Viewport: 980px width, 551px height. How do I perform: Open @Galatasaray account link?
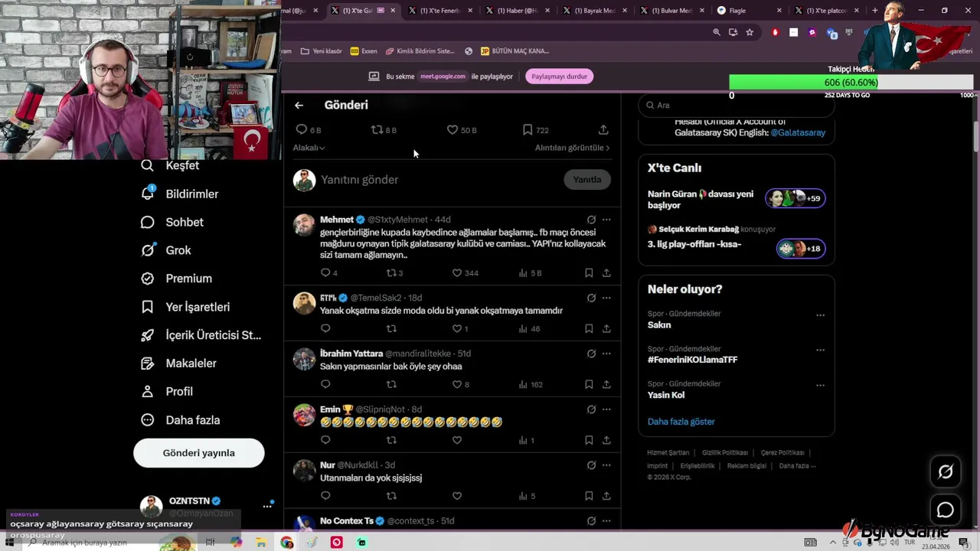point(798,132)
